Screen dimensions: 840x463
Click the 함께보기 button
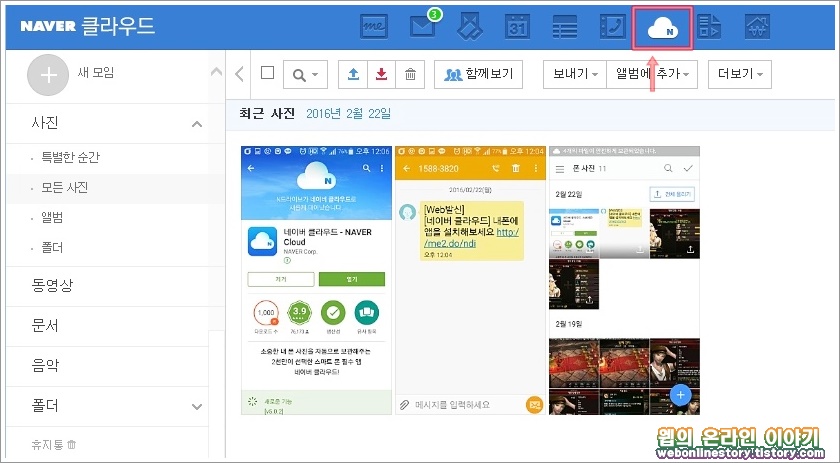(x=478, y=74)
